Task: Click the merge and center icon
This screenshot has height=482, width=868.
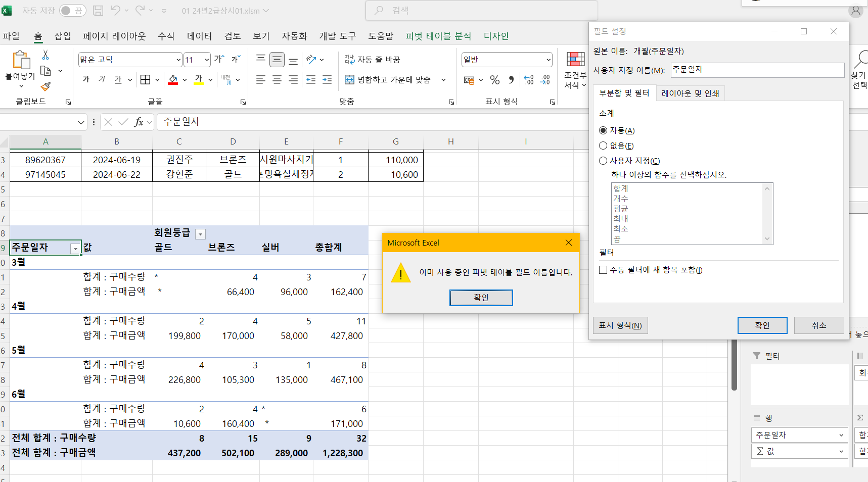Action: 349,80
